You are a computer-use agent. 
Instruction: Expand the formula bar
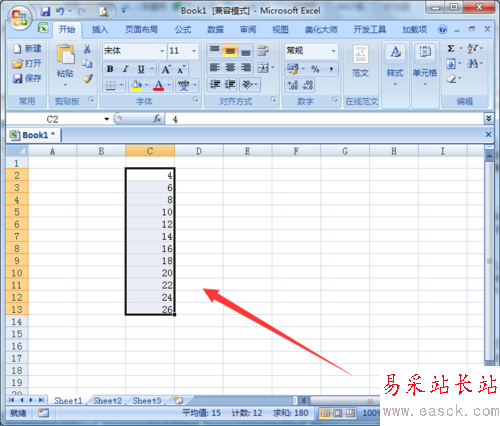489,118
